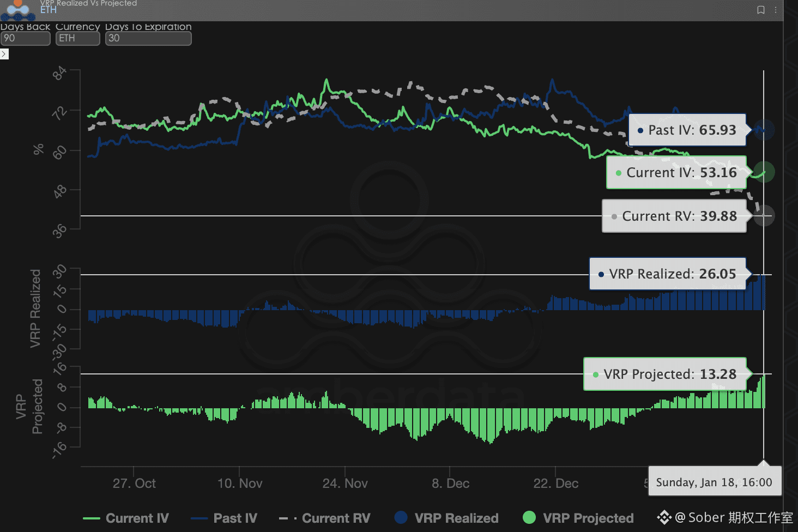Click the 24. Nov date on the x-axis
798x532 pixels.
point(345,483)
